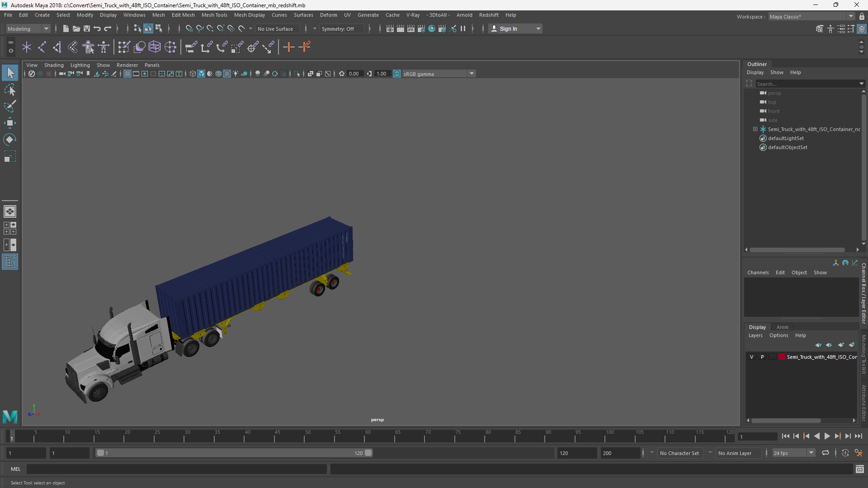Image resolution: width=868 pixels, height=488 pixels.
Task: Switch to single pane layout
Action: 10,211
